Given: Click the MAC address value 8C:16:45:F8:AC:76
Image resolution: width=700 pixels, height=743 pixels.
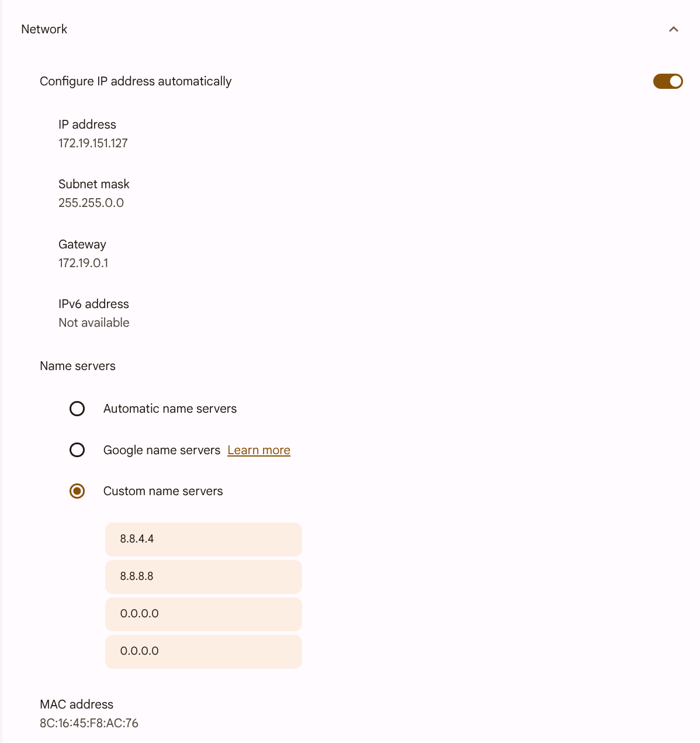Looking at the screenshot, I should 89,723.
